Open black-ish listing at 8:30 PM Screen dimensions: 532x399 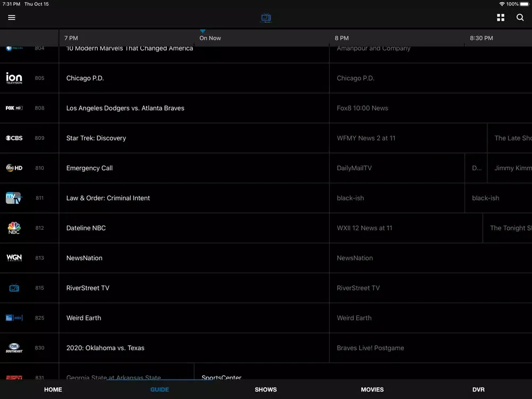pyautogui.click(x=498, y=198)
